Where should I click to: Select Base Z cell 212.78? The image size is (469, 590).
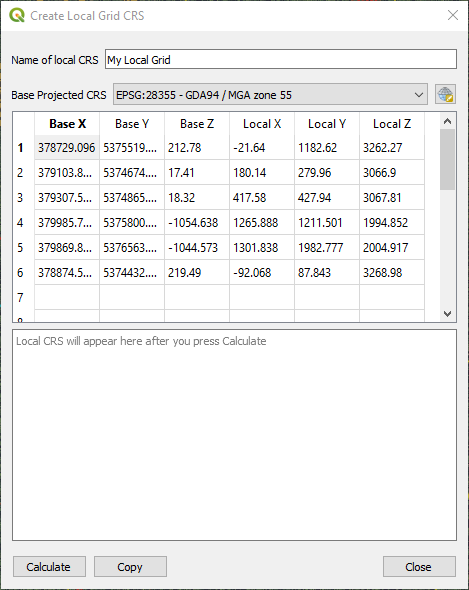pos(197,148)
